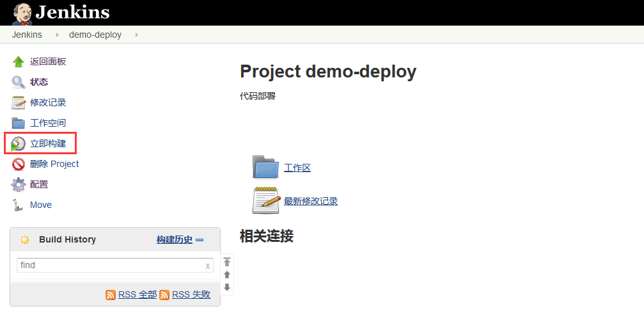Click the large notepad 最新修改记录 icon
This screenshot has width=644, height=327.
coord(266,200)
